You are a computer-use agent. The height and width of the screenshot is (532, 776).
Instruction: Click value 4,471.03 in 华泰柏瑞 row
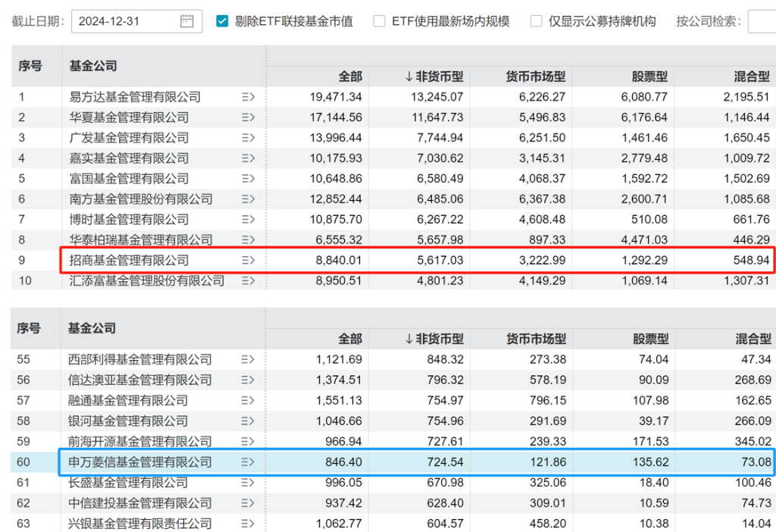point(644,240)
